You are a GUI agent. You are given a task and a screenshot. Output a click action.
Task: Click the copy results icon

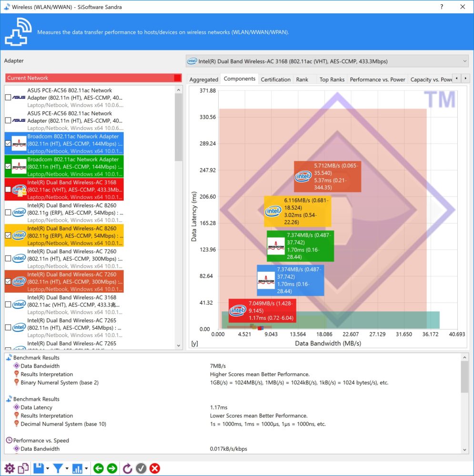(x=23, y=468)
